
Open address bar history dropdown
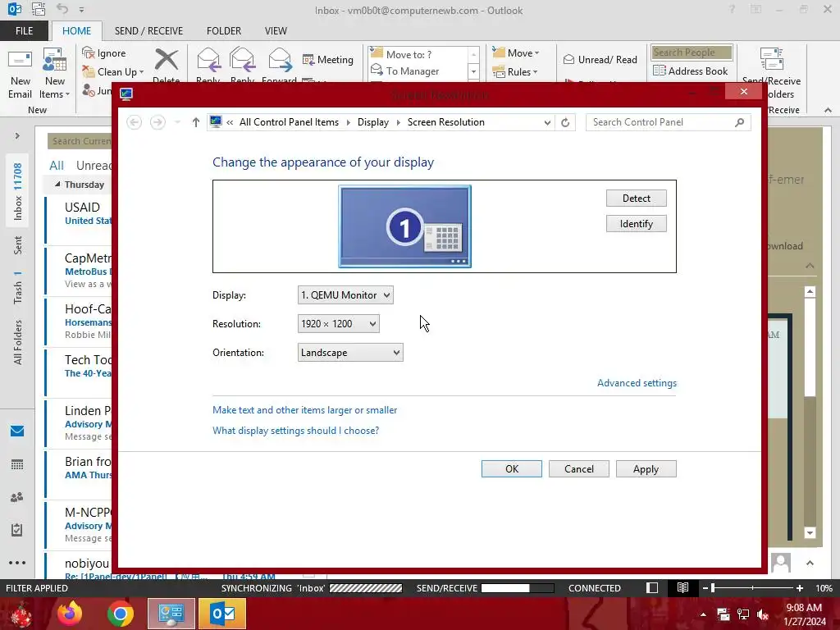pyautogui.click(x=547, y=122)
